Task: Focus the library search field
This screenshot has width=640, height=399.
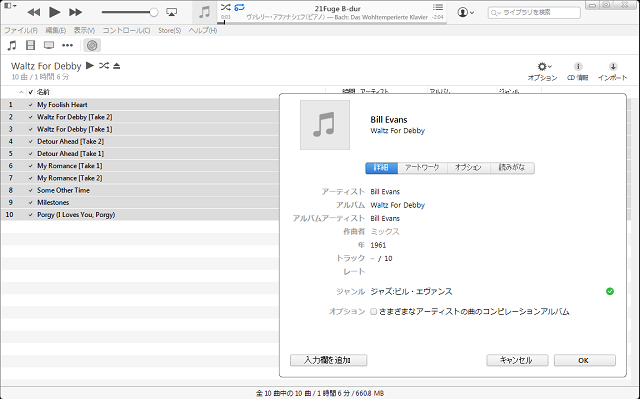Action: (534, 13)
